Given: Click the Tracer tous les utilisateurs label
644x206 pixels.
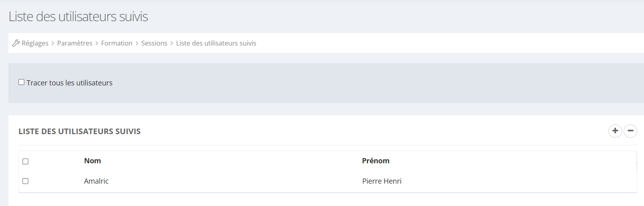Looking at the screenshot, I should [70, 83].
